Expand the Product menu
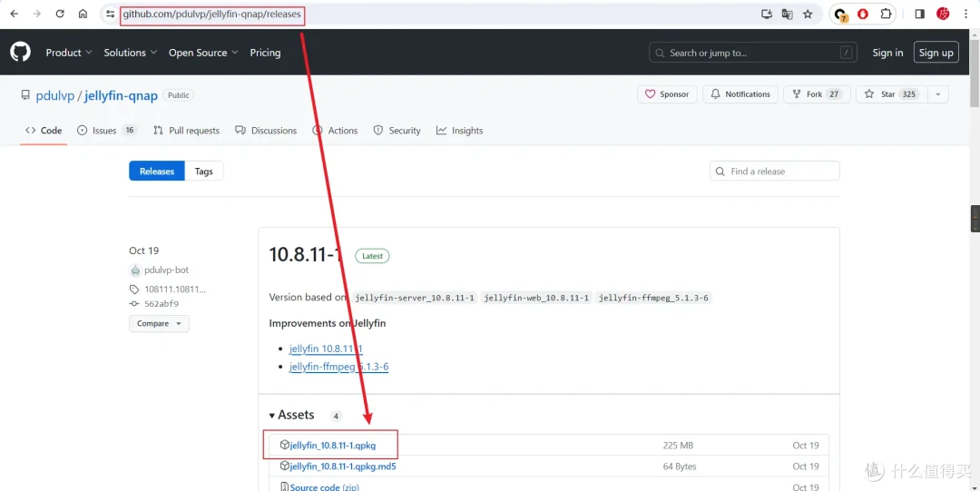 (69, 53)
